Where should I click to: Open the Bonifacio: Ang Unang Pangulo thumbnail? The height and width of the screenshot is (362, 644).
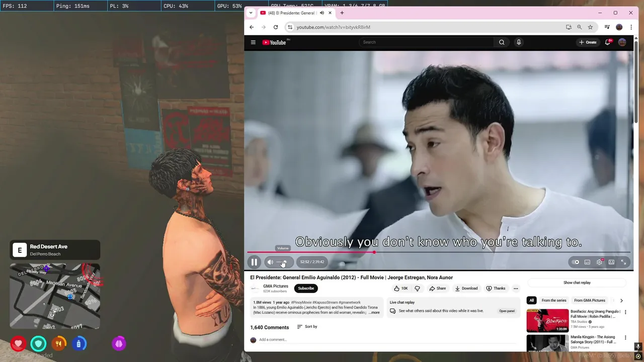547,321
